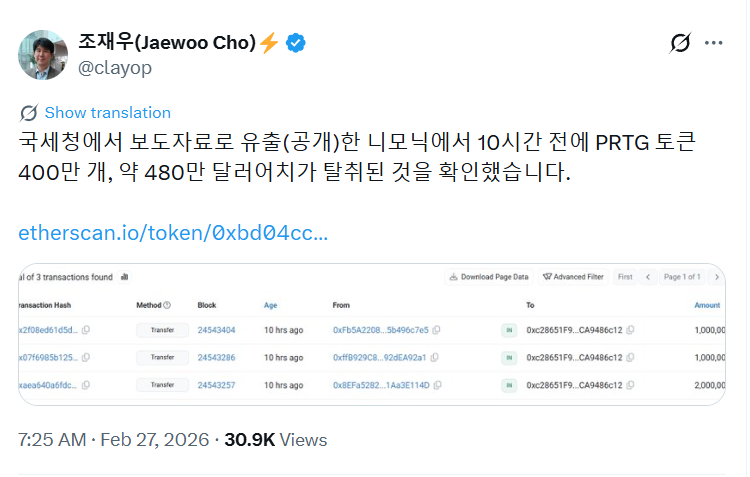Go to the next results page arrow
This screenshot has width=750, height=477.
(716, 277)
